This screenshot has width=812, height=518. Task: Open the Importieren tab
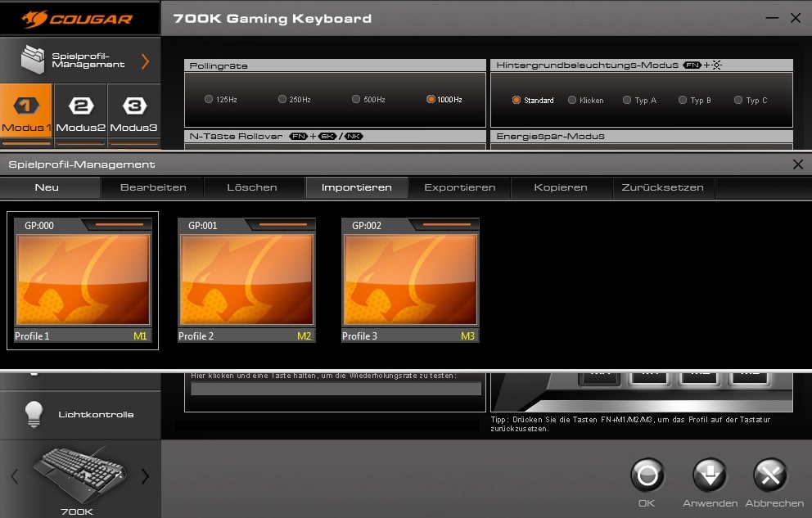[x=357, y=187]
